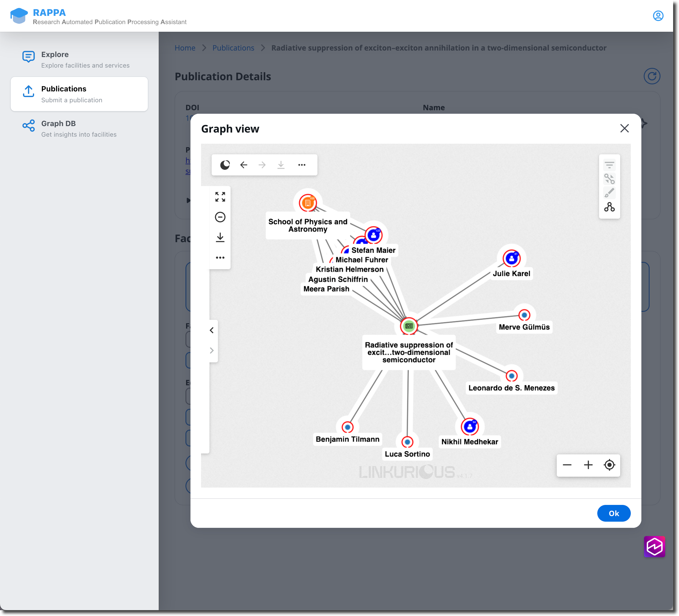Center the graph with the target icon
Screen dimensions: 679x616
pyautogui.click(x=610, y=465)
